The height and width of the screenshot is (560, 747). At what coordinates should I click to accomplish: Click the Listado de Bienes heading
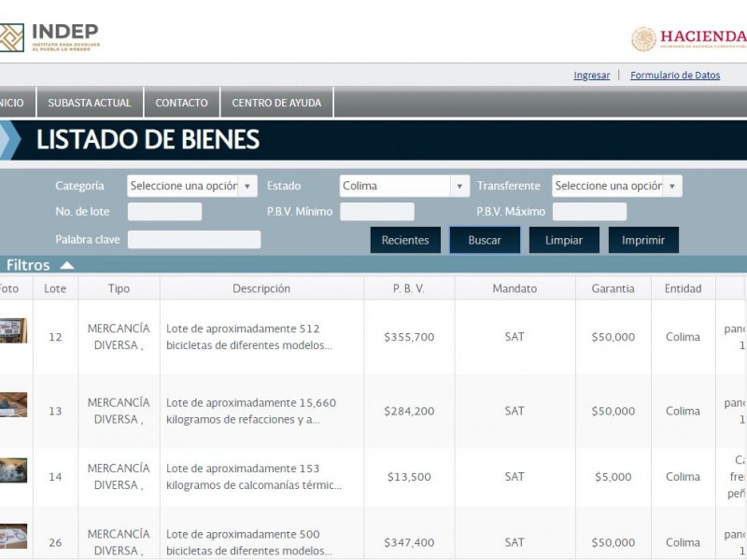click(148, 139)
